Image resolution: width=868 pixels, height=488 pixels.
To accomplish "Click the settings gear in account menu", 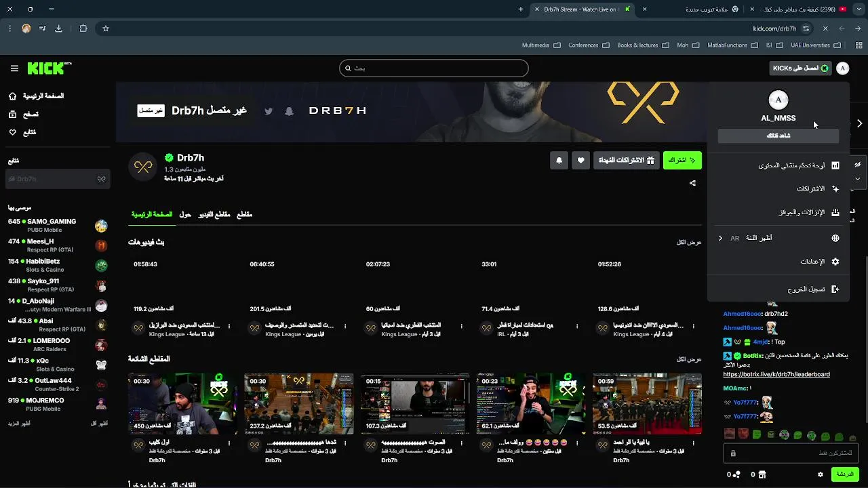I will point(835,262).
